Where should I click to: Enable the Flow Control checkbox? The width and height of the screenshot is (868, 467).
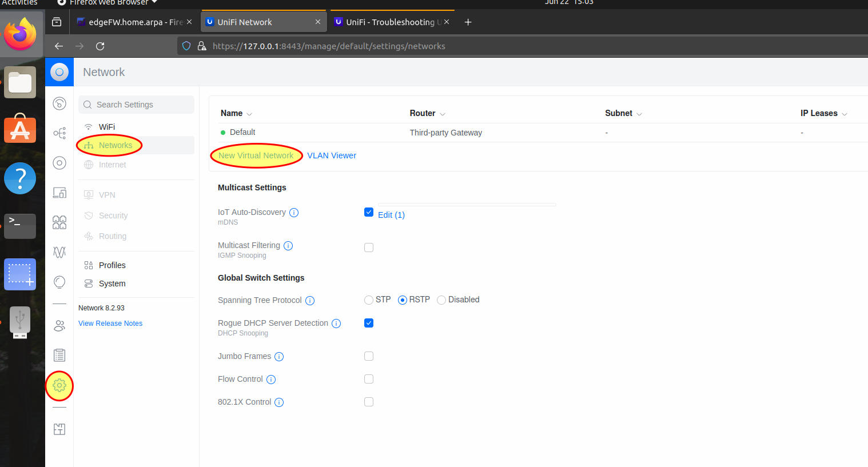[x=369, y=379]
